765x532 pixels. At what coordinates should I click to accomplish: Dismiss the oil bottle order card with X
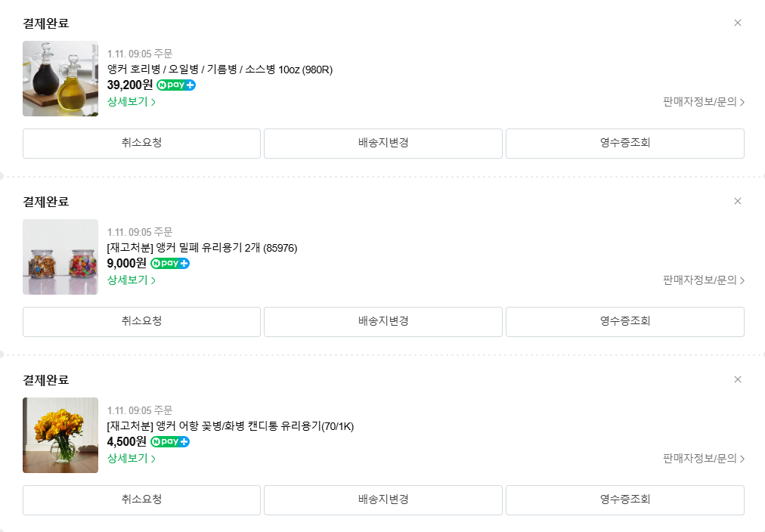pyautogui.click(x=738, y=23)
